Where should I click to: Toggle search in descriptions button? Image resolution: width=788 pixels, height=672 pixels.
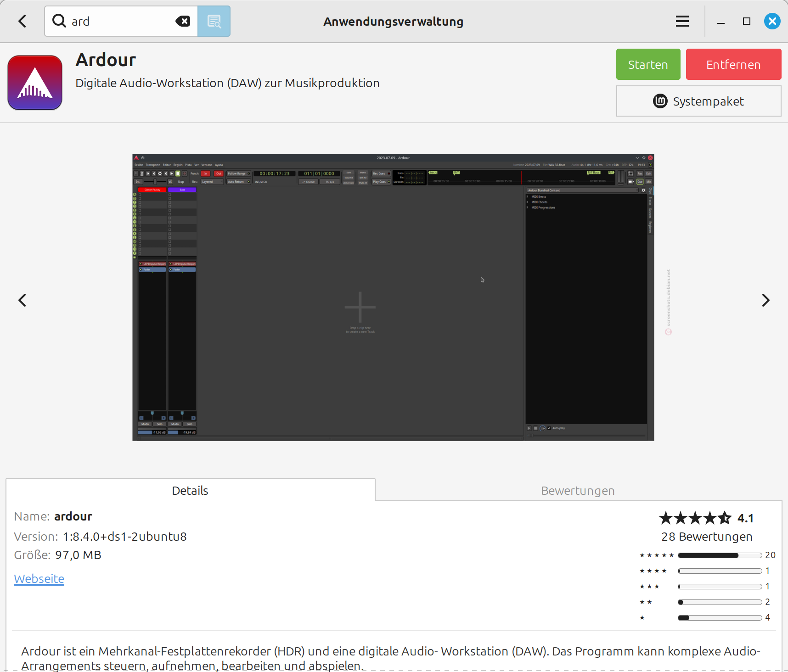pos(214,21)
